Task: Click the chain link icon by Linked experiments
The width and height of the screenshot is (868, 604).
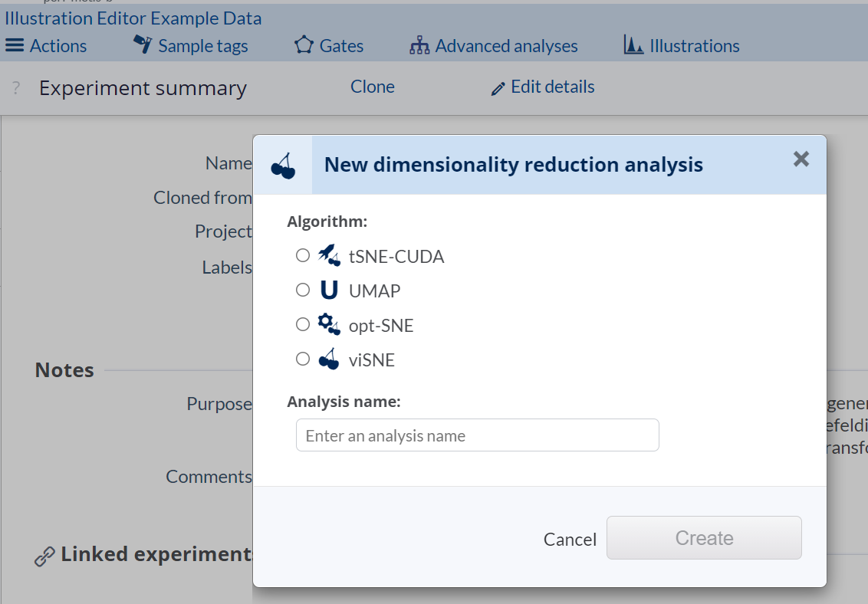Action: coord(44,556)
